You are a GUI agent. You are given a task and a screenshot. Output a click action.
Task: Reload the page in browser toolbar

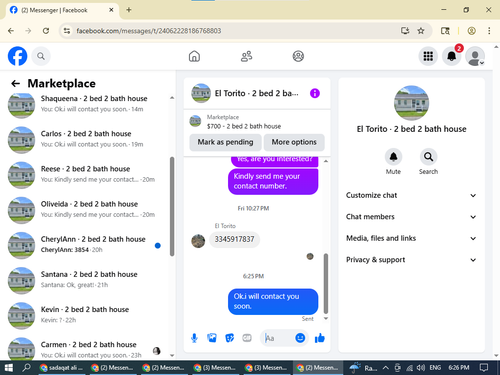[x=46, y=31]
